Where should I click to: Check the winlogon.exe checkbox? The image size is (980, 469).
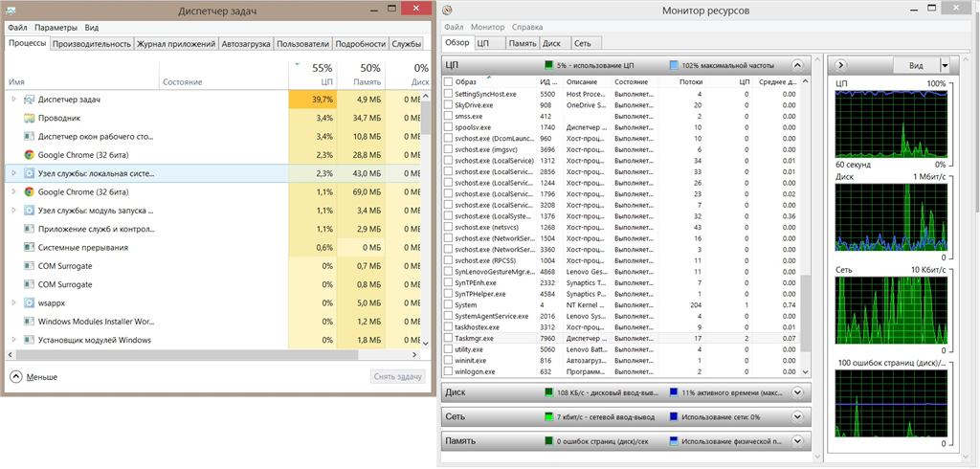pos(448,371)
